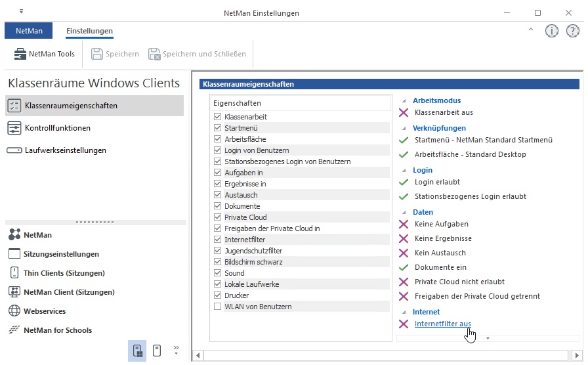
Task: Click the Laufwerkseinstellungen drive icon
Action: (x=14, y=150)
